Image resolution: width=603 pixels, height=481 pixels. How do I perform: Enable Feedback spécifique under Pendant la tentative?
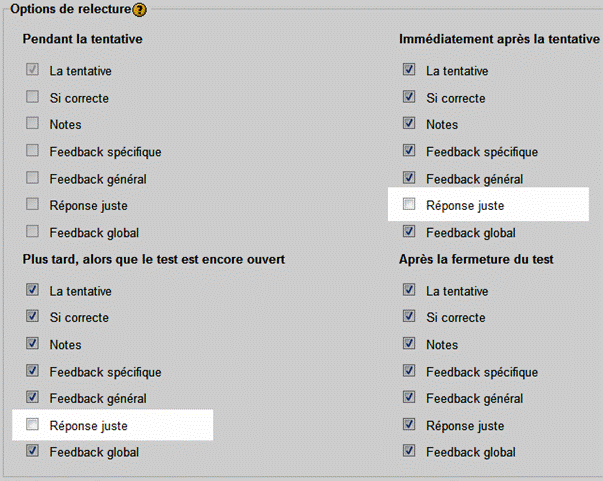(x=32, y=152)
